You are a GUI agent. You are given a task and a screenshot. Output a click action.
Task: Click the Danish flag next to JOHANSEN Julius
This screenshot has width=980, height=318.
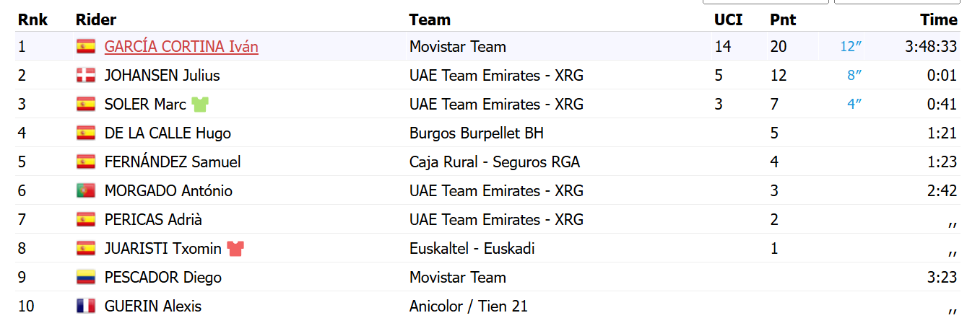point(86,76)
